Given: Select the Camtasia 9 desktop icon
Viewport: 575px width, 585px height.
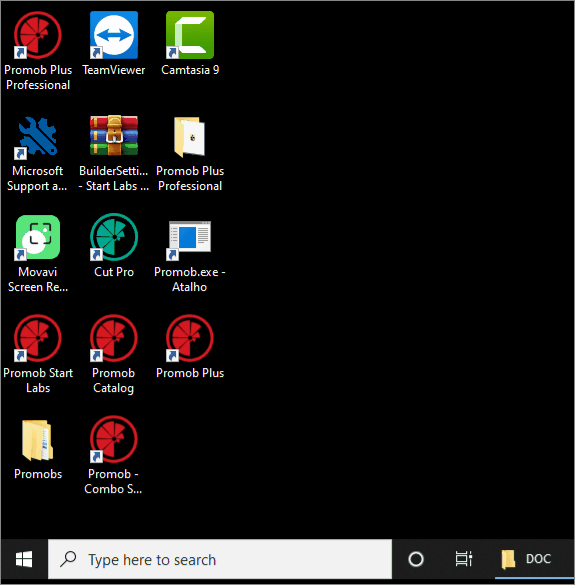Looking at the screenshot, I should [x=190, y=35].
